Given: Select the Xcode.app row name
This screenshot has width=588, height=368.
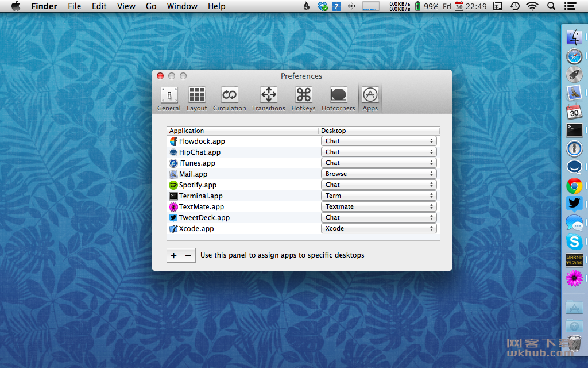Looking at the screenshot, I should [196, 228].
